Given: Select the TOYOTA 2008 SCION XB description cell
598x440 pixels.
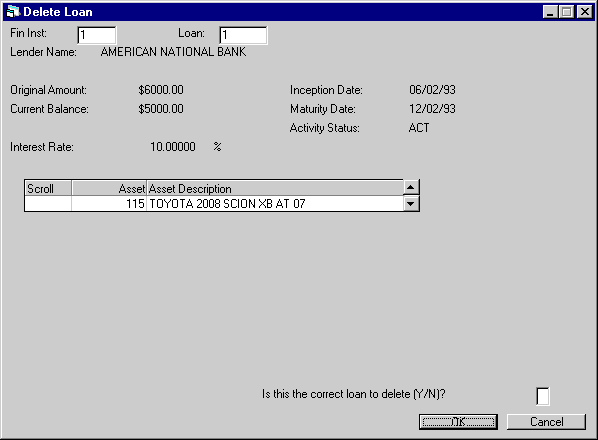Looking at the screenshot, I should 275,204.
